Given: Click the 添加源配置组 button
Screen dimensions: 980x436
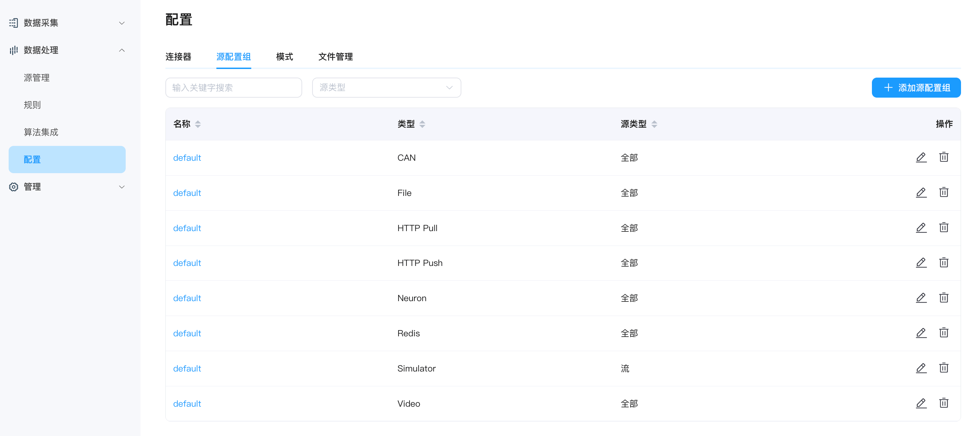Looking at the screenshot, I should coord(916,88).
